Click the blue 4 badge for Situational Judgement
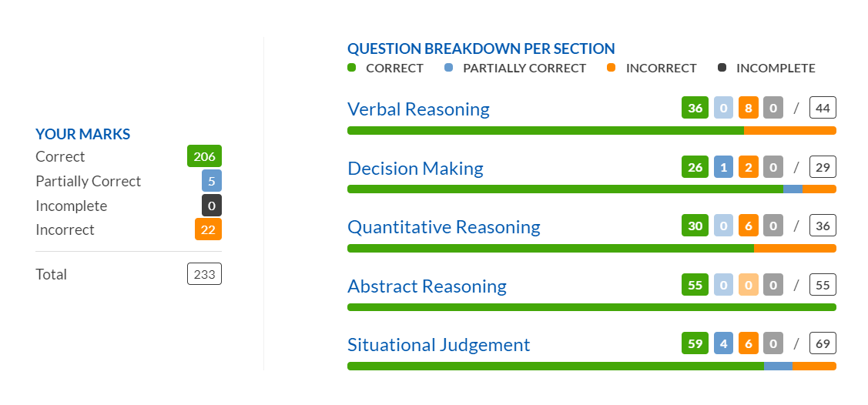The image size is (868, 405). (723, 343)
